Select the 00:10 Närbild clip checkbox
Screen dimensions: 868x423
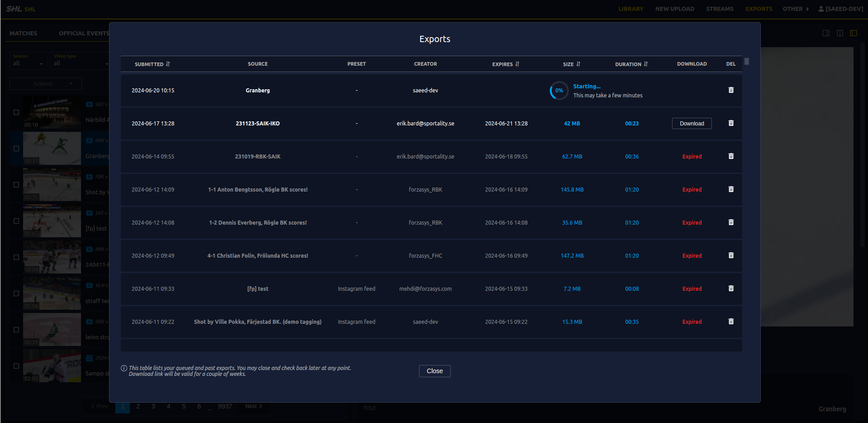(x=16, y=112)
